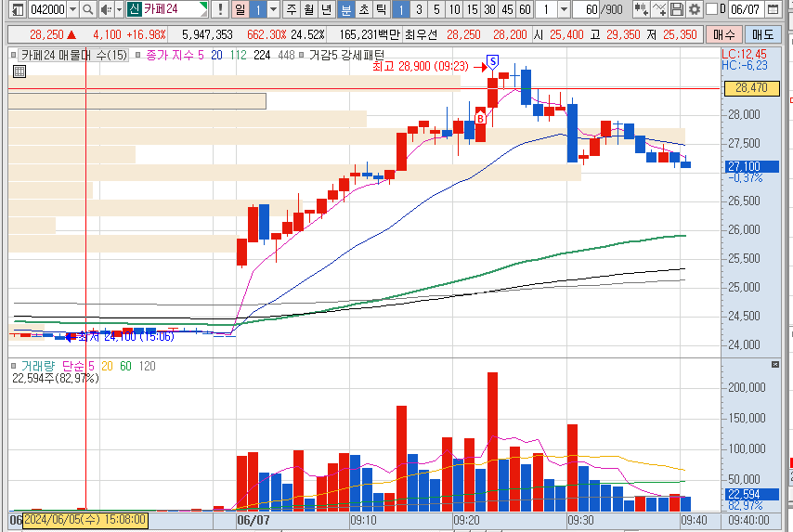The height and width of the screenshot is (532, 793).
Task: Click the date field showing 06/07
Action: click(746, 9)
